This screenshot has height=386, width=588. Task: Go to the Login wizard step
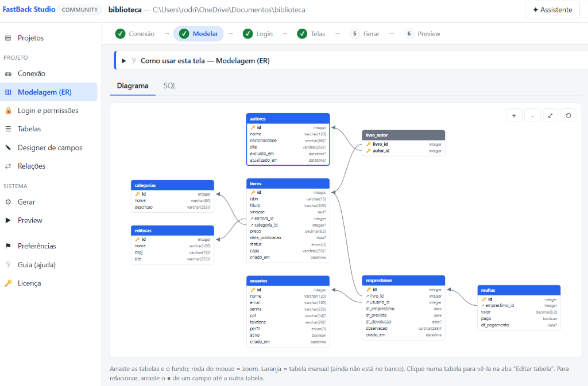click(258, 34)
